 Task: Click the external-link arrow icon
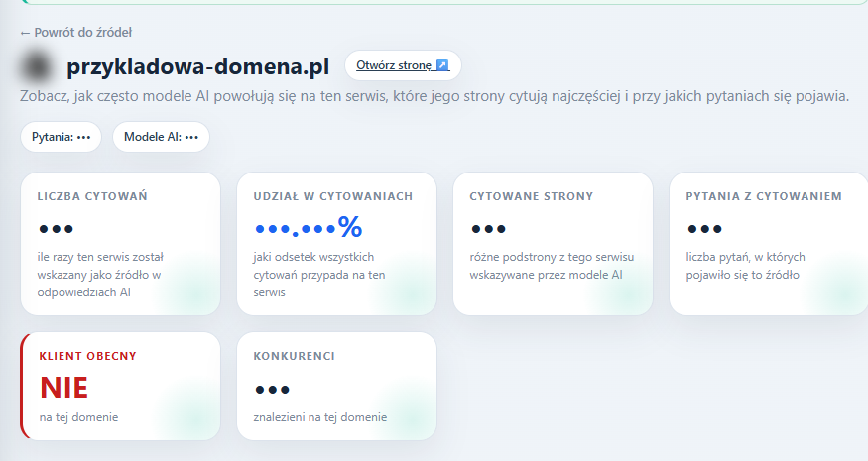442,65
